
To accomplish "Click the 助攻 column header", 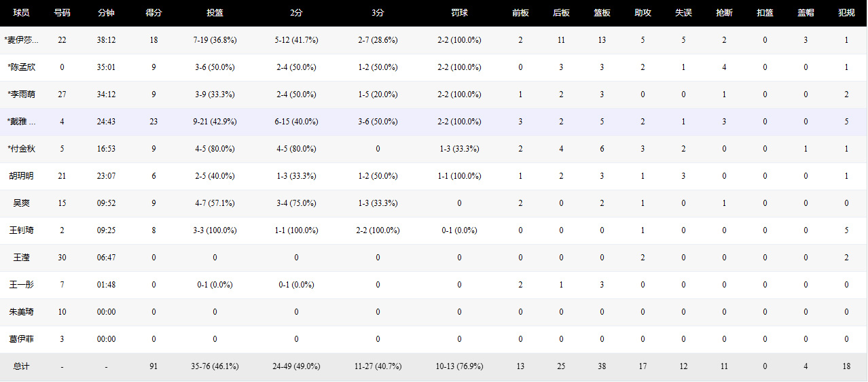I will click(x=643, y=13).
